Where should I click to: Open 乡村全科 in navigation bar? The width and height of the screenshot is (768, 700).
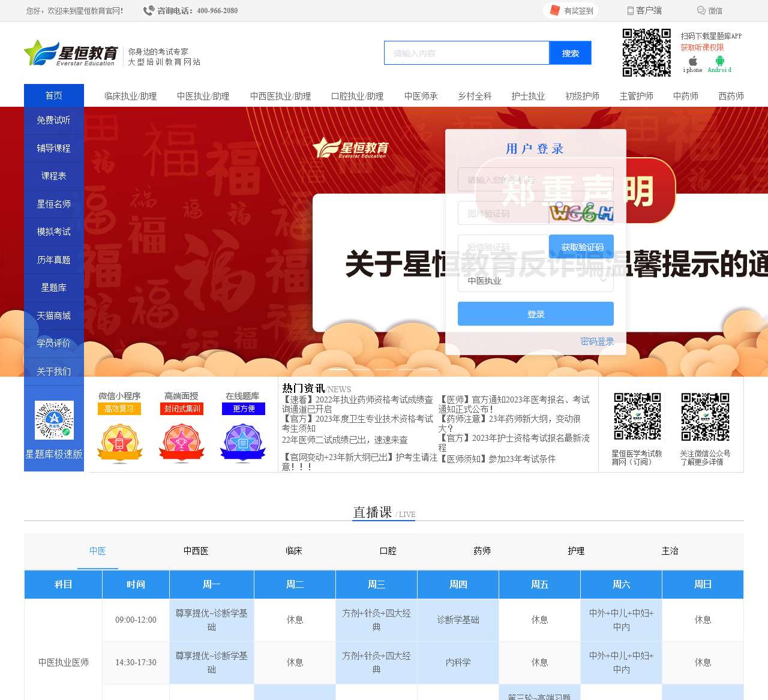[475, 96]
